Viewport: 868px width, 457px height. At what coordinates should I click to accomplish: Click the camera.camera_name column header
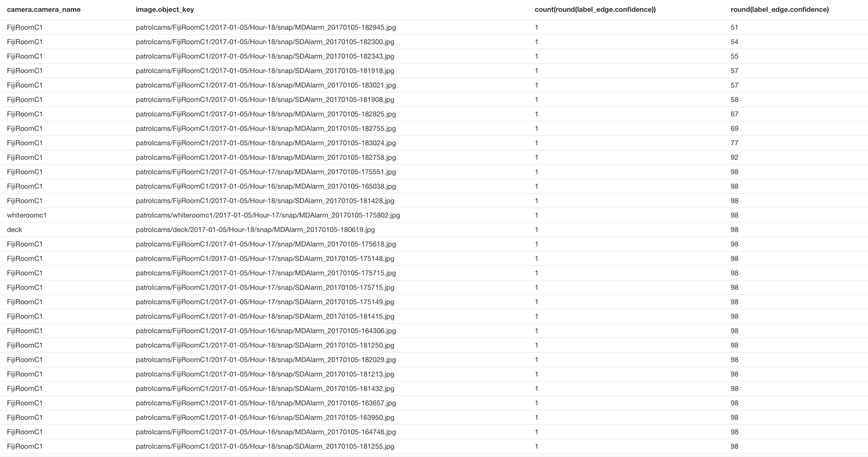(x=44, y=9)
